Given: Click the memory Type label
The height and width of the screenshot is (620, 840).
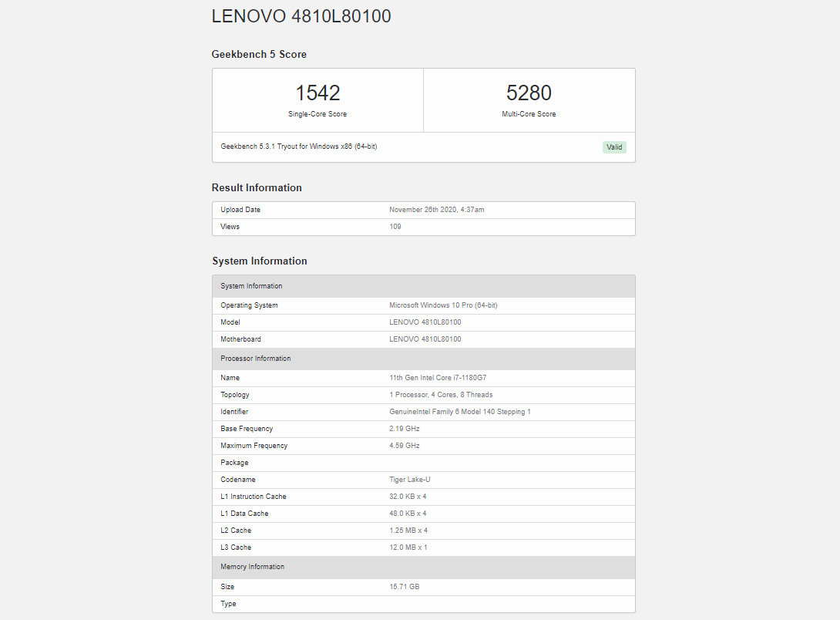Looking at the screenshot, I should [229, 604].
